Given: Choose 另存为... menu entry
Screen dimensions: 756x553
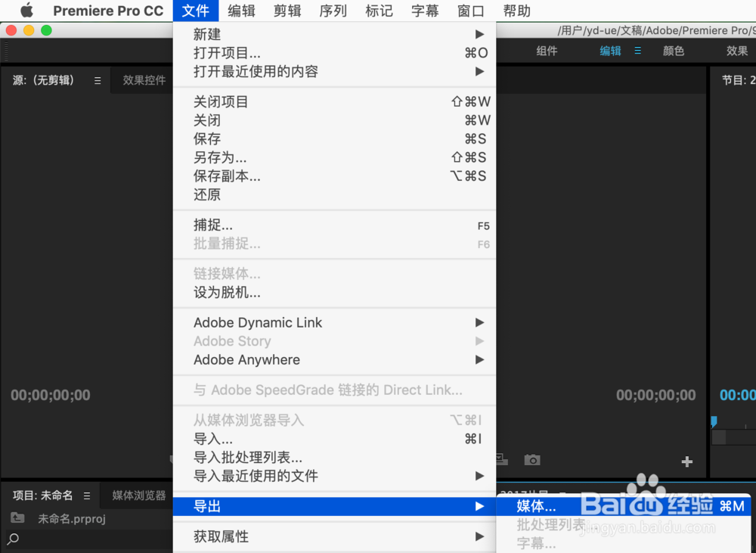Looking at the screenshot, I should (334, 157).
